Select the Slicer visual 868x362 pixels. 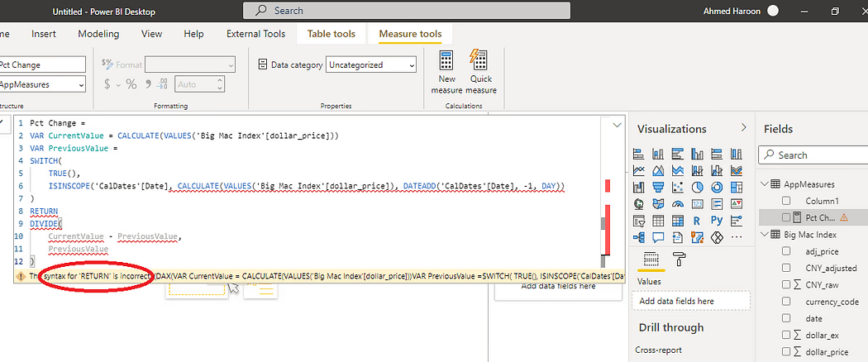coord(638,221)
